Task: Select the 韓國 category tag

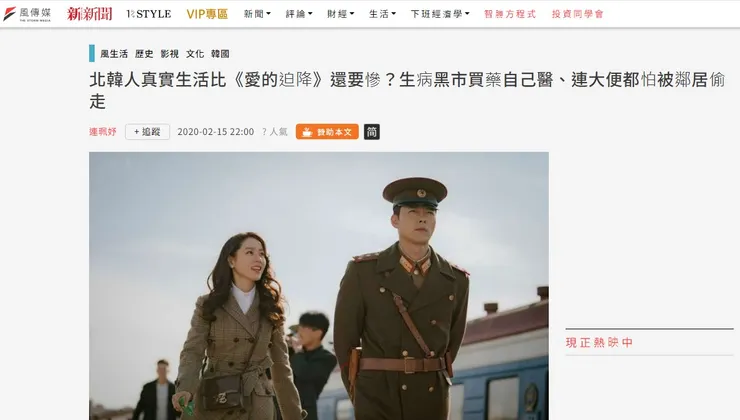Action: [220, 54]
